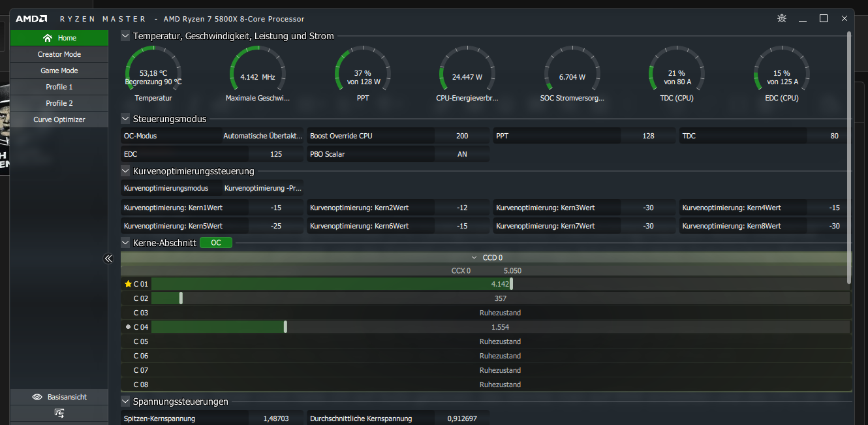
Task: Collapse the Kurvenoptimierungssteuerung section
Action: [125, 171]
